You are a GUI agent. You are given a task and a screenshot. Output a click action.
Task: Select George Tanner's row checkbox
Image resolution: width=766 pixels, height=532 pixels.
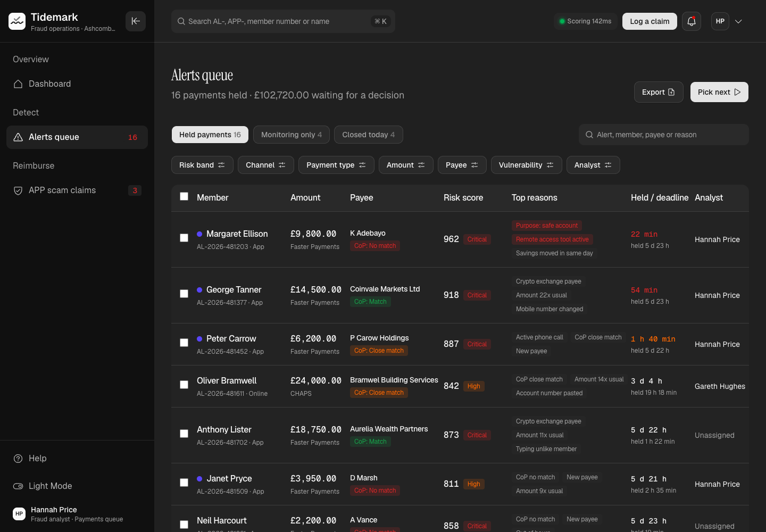(x=184, y=294)
